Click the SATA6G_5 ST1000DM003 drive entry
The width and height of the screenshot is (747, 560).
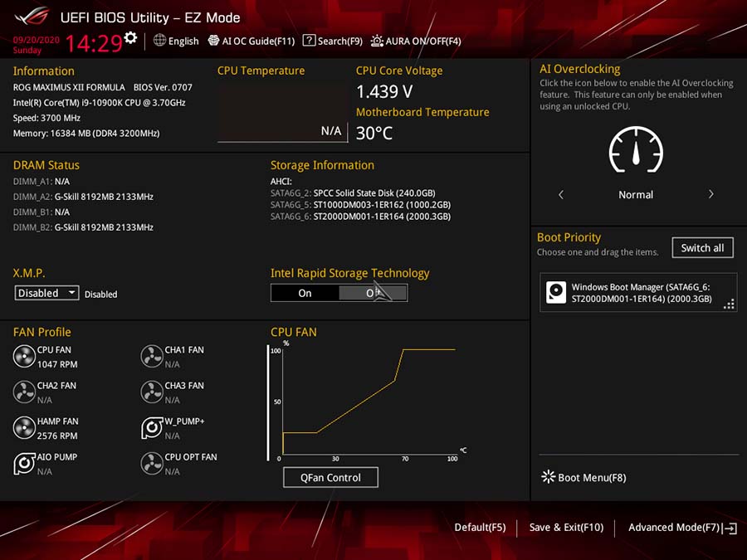(361, 205)
